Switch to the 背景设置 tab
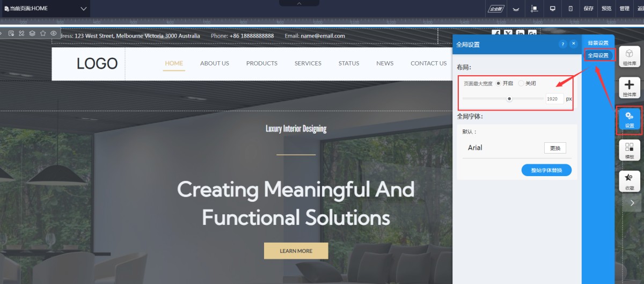This screenshot has height=284, width=644. pos(598,43)
